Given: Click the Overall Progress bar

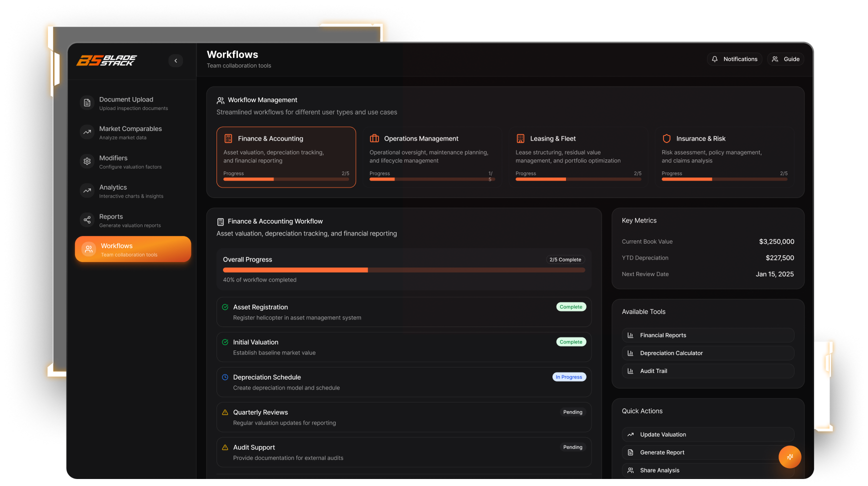Looking at the screenshot, I should [403, 270].
